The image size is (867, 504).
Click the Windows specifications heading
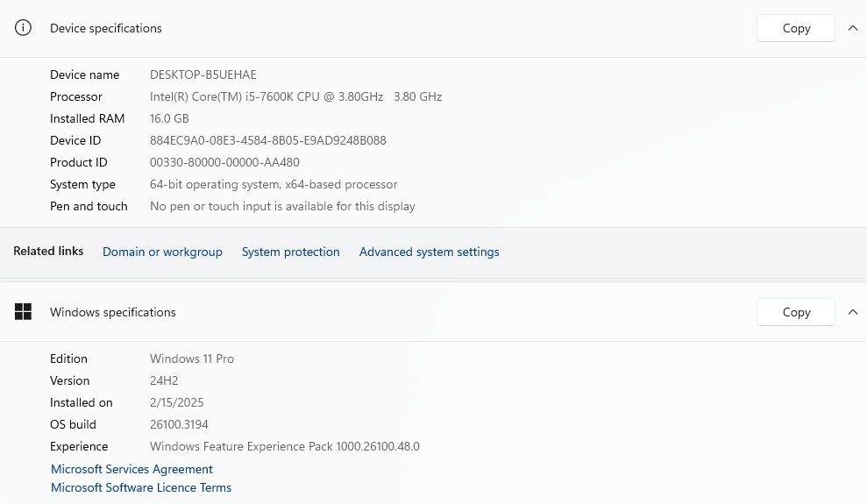(x=113, y=312)
